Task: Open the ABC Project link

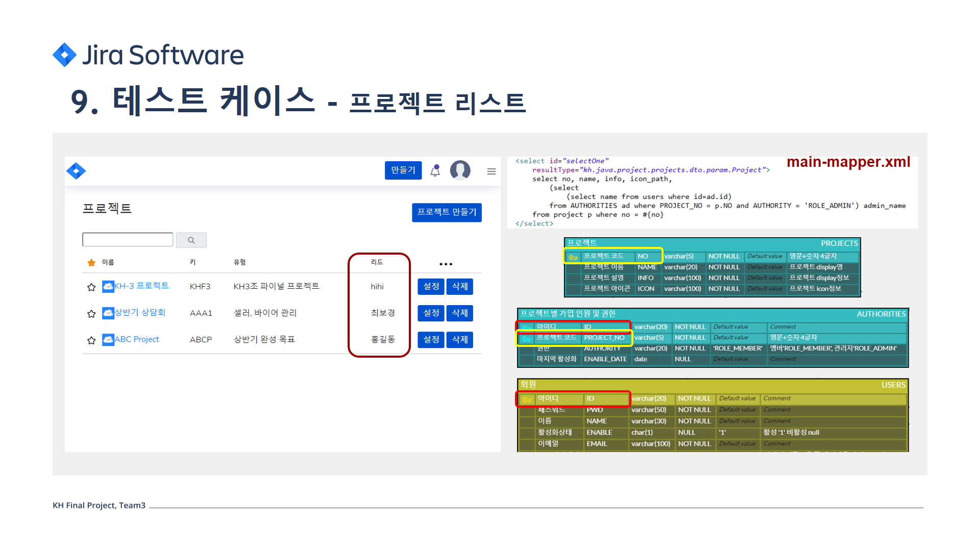Action: [x=137, y=339]
